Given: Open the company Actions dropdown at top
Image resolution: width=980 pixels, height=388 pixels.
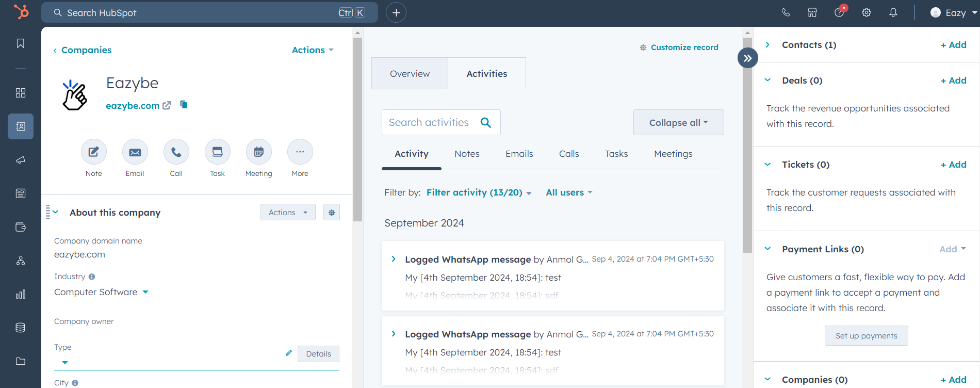Looking at the screenshot, I should pyautogui.click(x=313, y=50).
